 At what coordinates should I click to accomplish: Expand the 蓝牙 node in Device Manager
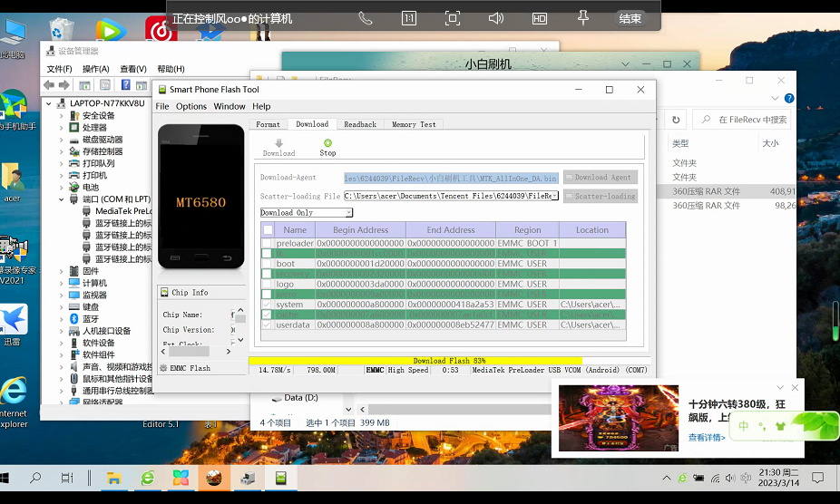tap(61, 319)
